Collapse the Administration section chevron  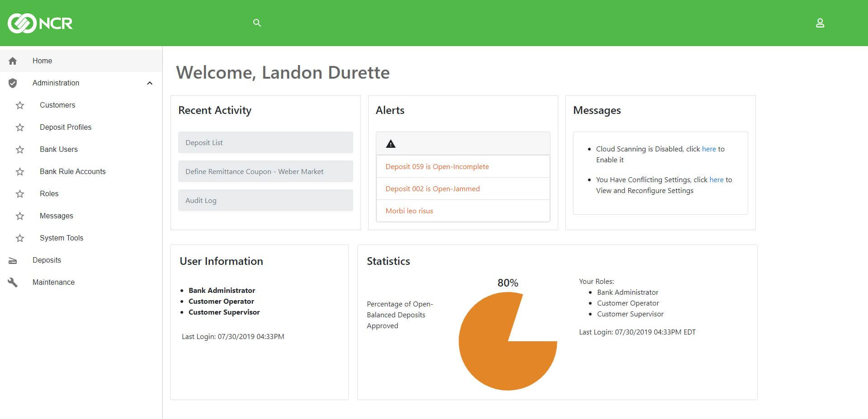pyautogui.click(x=150, y=83)
